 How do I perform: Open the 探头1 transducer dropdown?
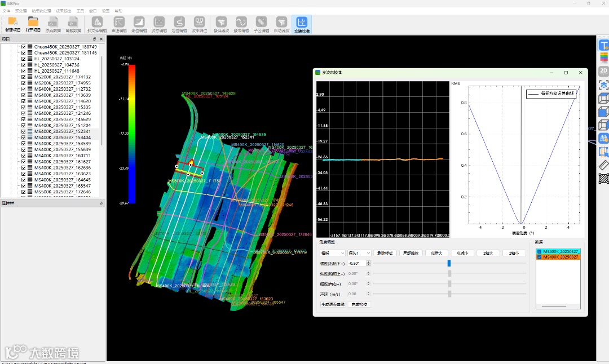pyautogui.click(x=359, y=253)
